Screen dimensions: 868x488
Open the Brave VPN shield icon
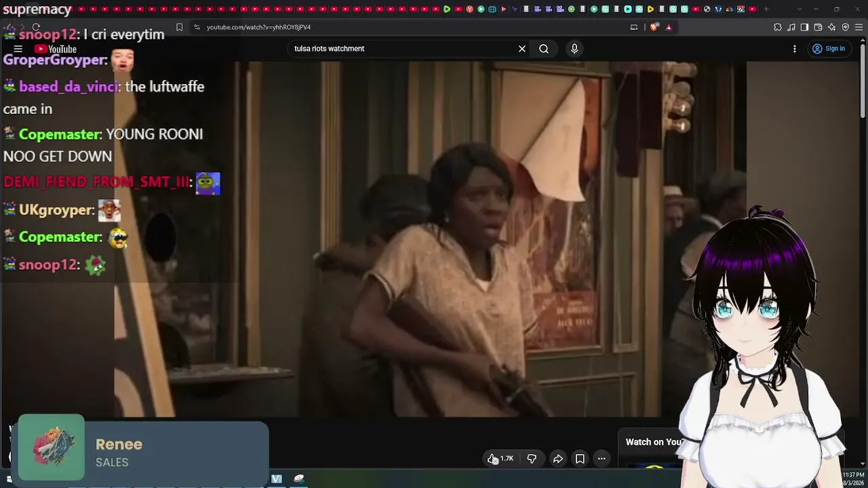(x=846, y=27)
